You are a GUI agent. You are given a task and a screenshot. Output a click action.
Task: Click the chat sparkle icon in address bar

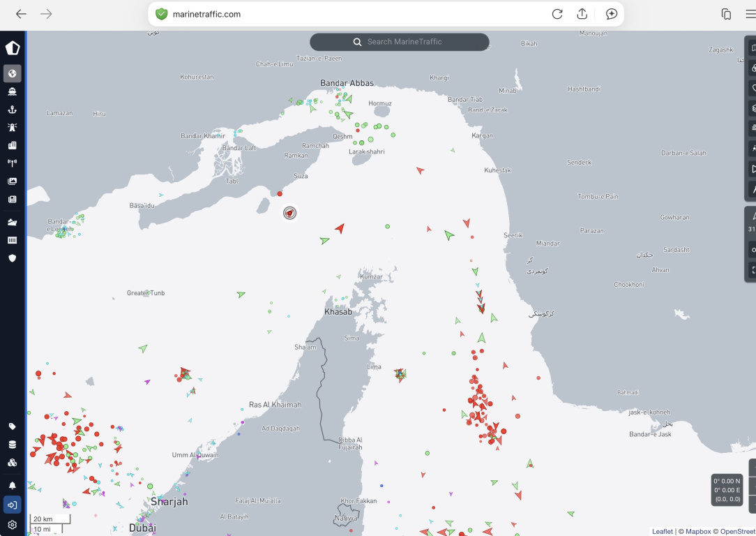pos(612,14)
